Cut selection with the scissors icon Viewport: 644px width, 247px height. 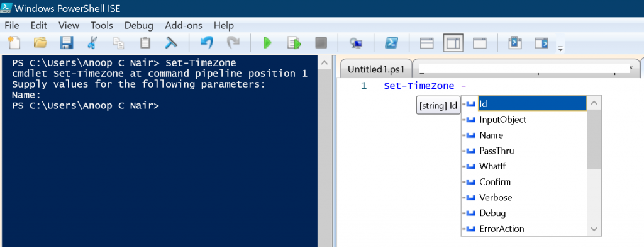click(92, 42)
